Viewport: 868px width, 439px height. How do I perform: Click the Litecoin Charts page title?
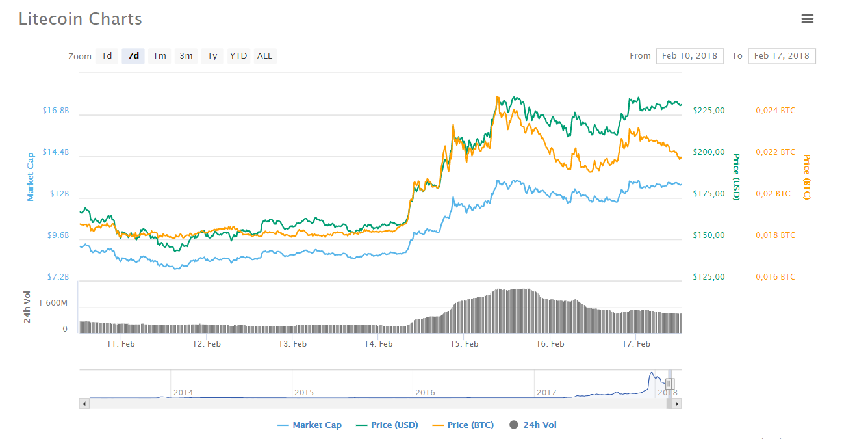pos(80,19)
